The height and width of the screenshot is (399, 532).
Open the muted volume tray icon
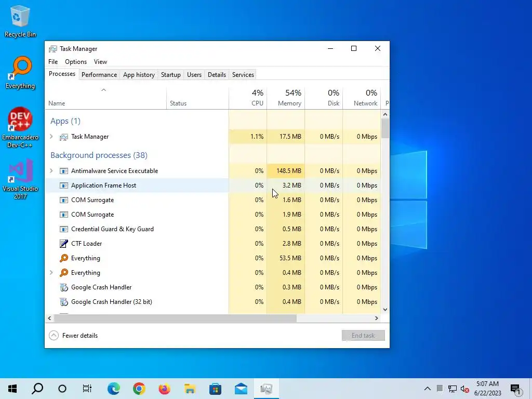click(465, 389)
